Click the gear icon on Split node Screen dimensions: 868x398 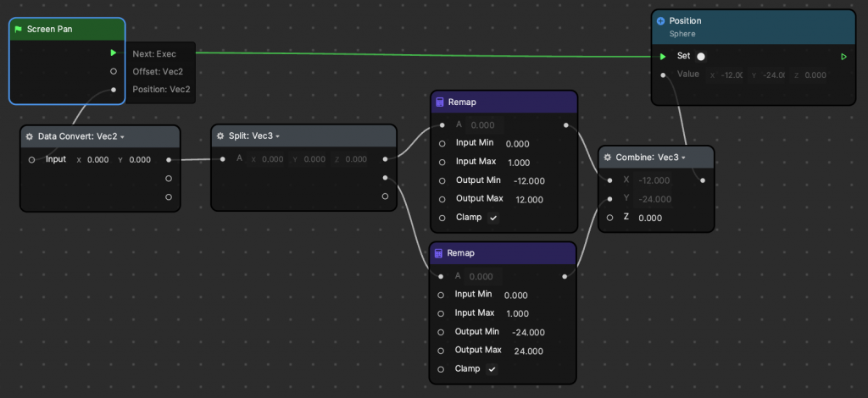point(220,135)
